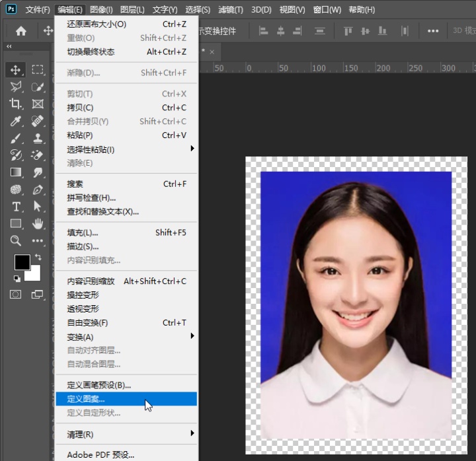The height and width of the screenshot is (461, 476).
Task: Select the Eraser tool
Action: click(38, 155)
